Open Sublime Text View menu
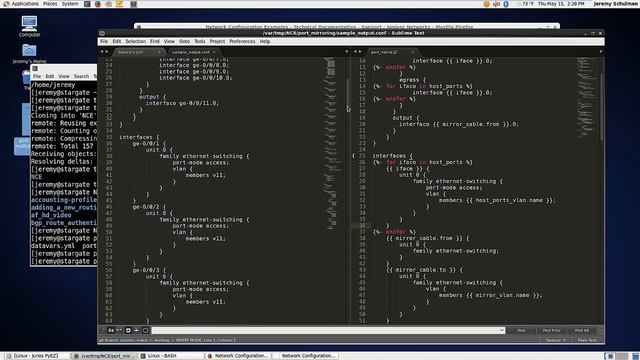This screenshot has height=360, width=640. [169, 41]
